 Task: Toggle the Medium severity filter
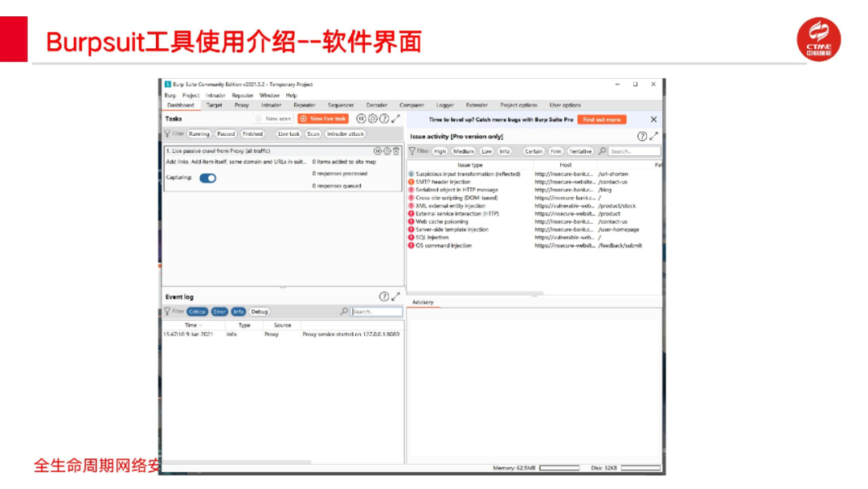(464, 151)
